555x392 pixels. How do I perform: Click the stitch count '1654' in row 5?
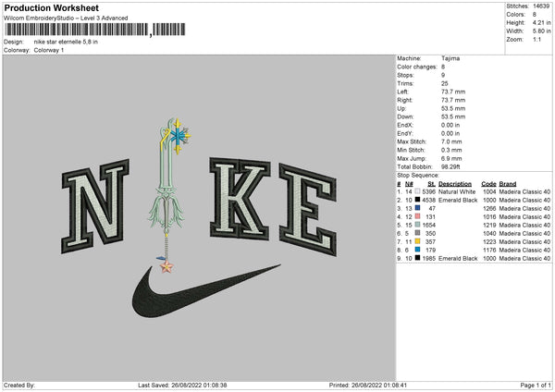click(x=428, y=225)
